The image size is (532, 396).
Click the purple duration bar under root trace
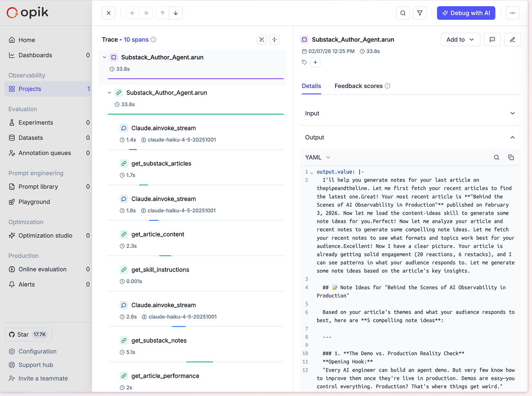coord(195,78)
